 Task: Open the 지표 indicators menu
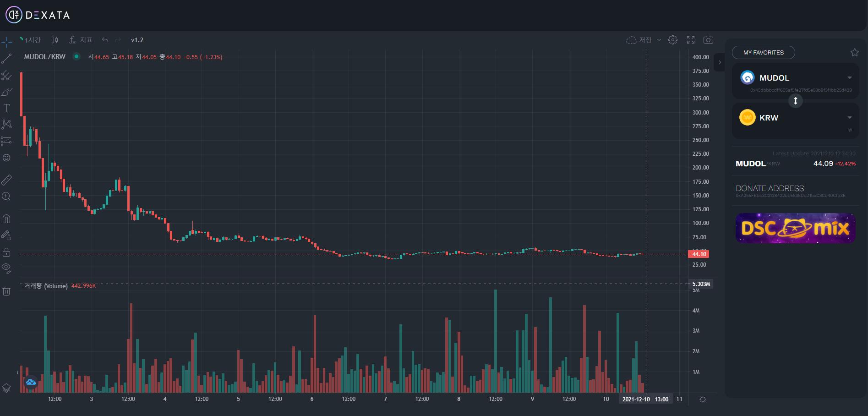pyautogui.click(x=81, y=40)
